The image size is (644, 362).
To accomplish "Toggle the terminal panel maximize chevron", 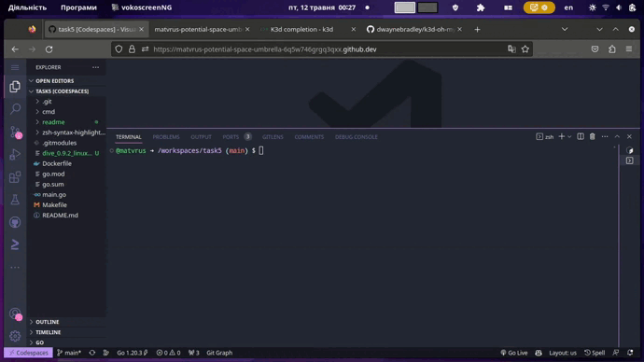I will [617, 136].
